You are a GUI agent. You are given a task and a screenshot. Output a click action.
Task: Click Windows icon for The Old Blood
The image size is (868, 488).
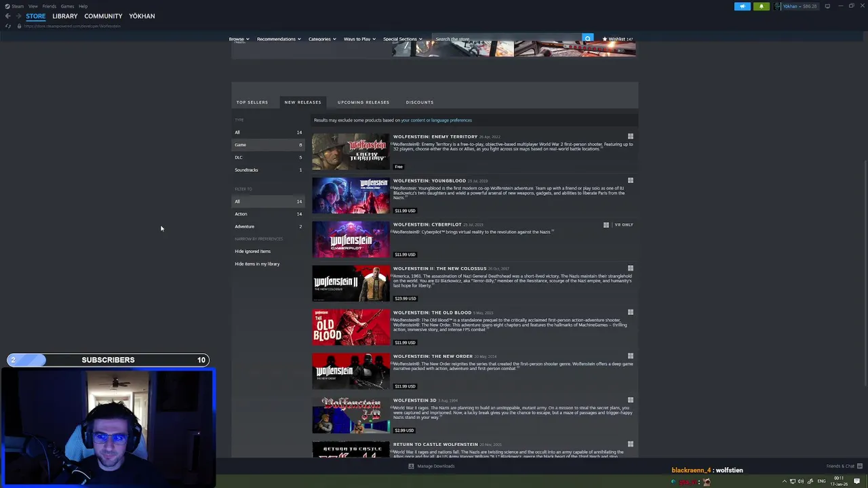click(x=631, y=312)
